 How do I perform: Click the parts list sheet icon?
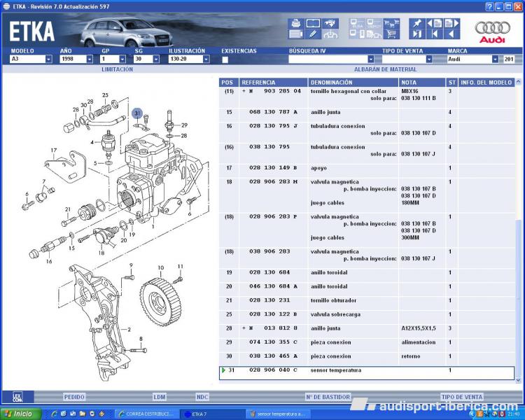pyautogui.click(x=295, y=34)
